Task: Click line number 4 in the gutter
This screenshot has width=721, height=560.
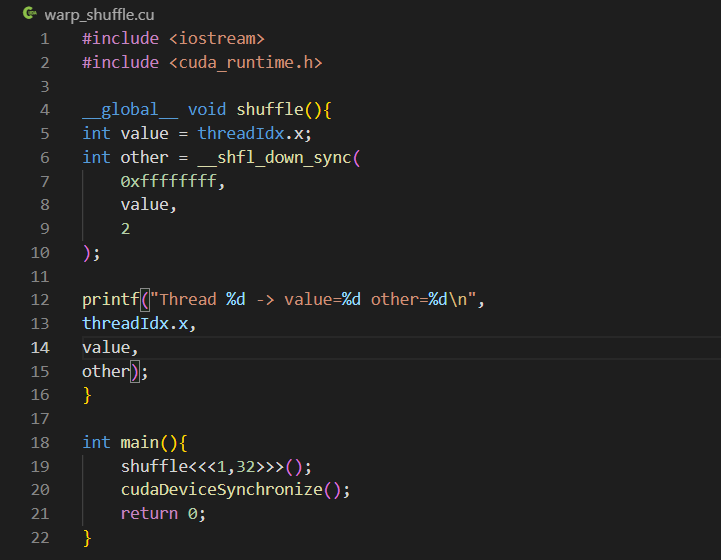Action: coord(45,110)
